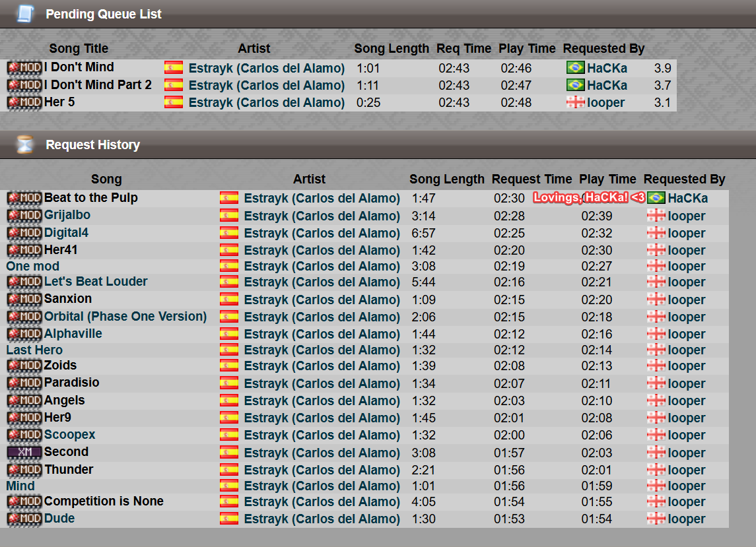Click play time 02:39 for Grijalbo
756x547 pixels.
(x=597, y=216)
